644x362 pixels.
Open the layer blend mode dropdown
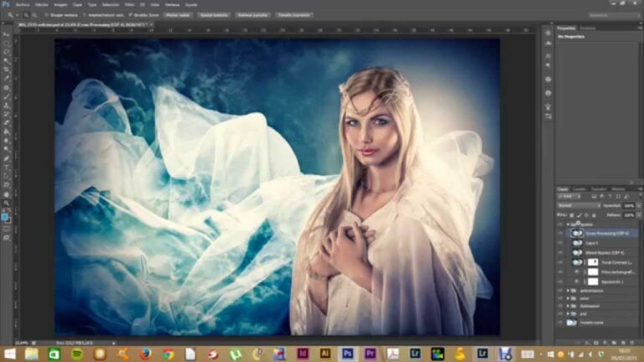click(579, 205)
